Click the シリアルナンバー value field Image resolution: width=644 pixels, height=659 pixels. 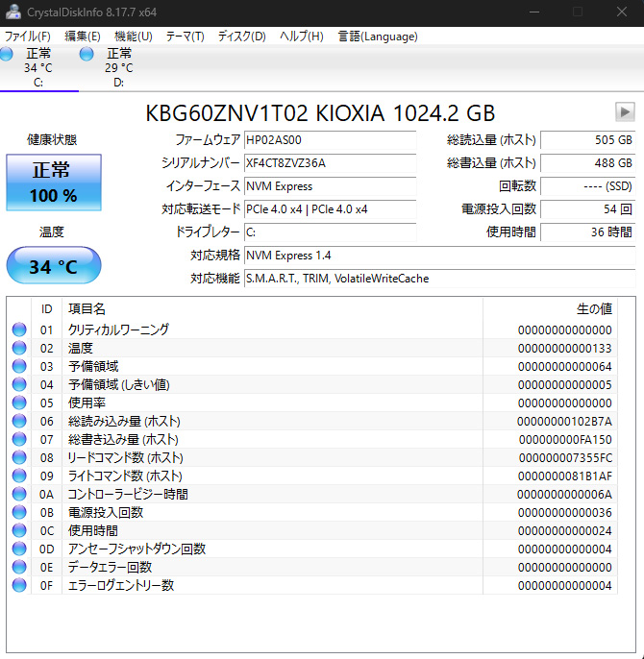tap(330, 163)
